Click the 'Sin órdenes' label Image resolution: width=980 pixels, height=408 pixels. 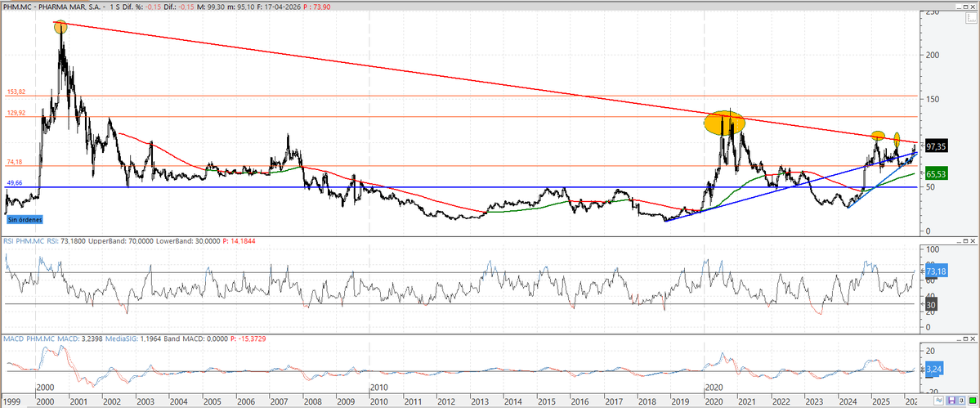point(25,220)
